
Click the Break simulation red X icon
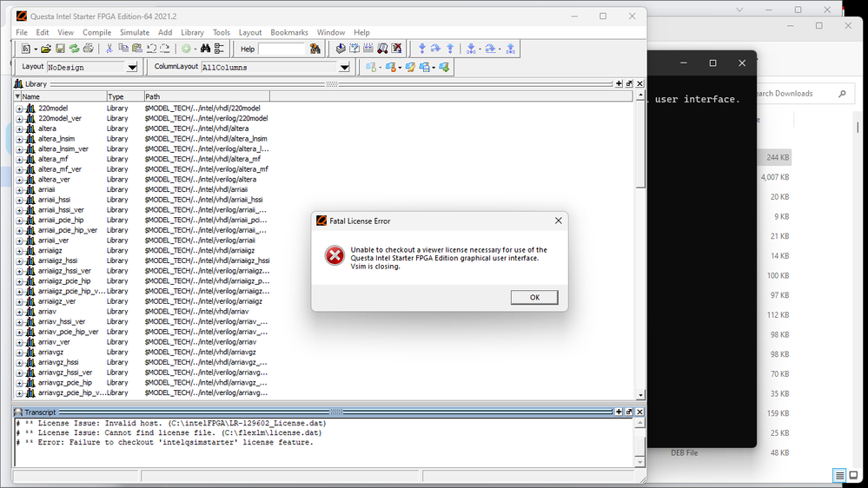(x=396, y=49)
